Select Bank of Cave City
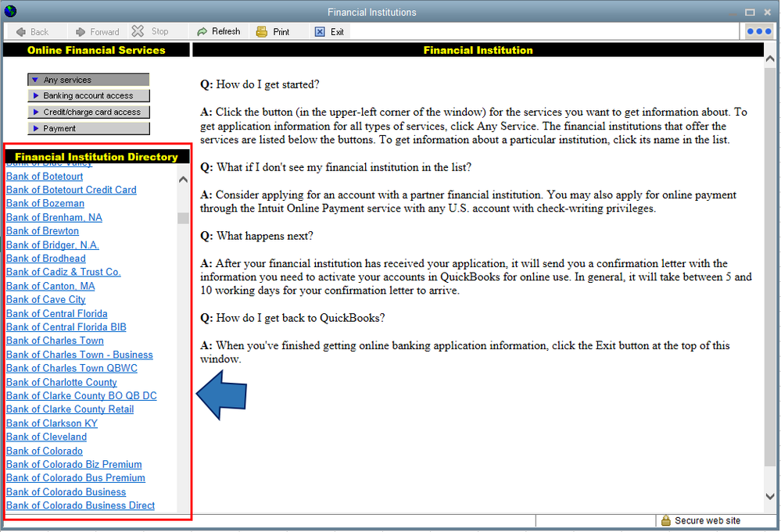The width and height of the screenshot is (781, 532). [x=46, y=300]
